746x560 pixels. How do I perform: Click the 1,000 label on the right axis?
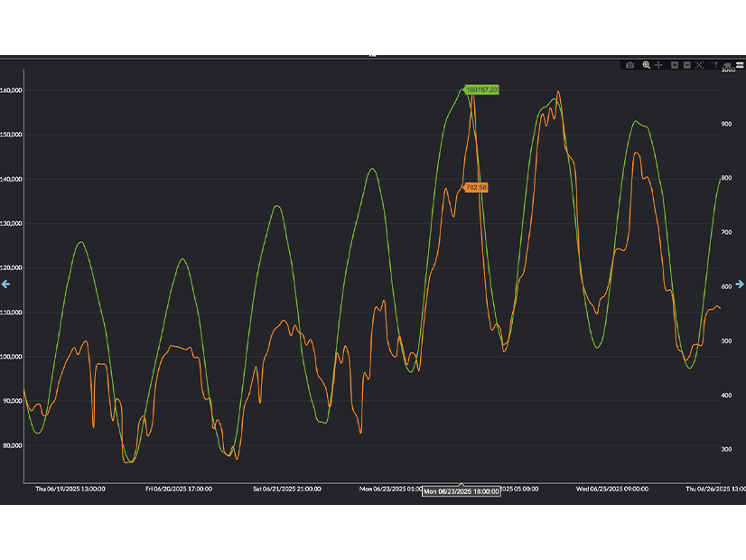click(x=728, y=70)
